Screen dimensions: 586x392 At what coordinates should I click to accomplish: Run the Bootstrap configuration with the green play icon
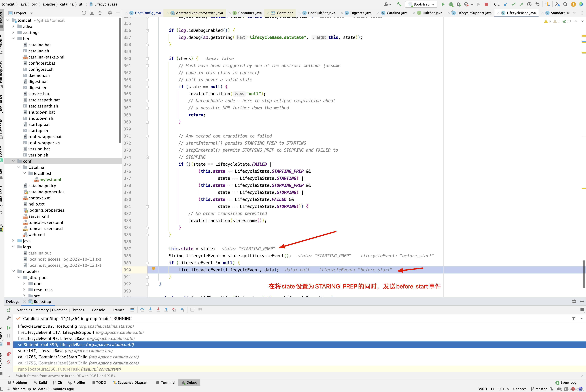tap(443, 4)
